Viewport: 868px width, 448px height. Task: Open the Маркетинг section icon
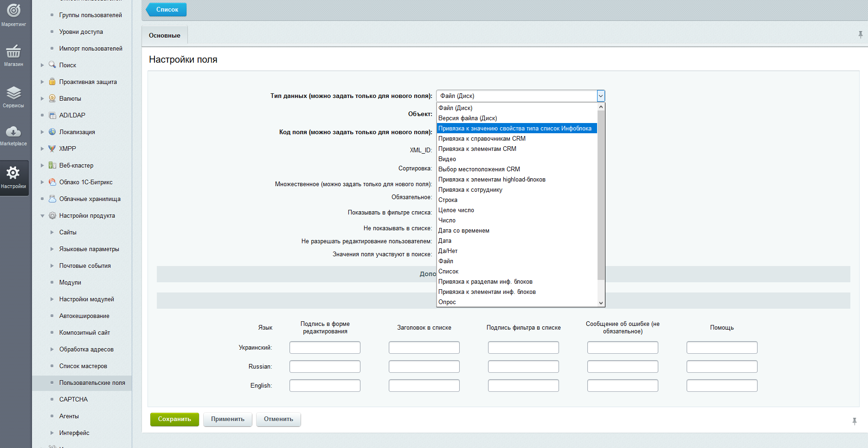pyautogui.click(x=13, y=10)
